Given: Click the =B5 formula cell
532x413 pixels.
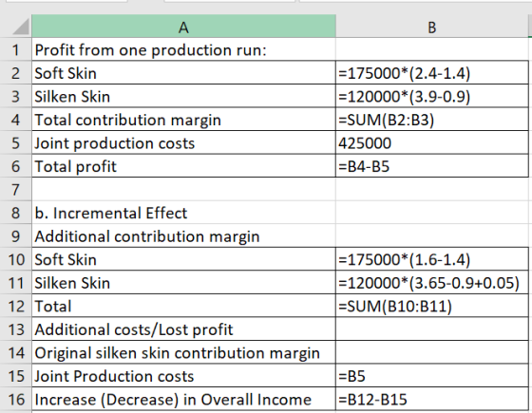Looking at the screenshot, I should pyautogui.click(x=432, y=376).
